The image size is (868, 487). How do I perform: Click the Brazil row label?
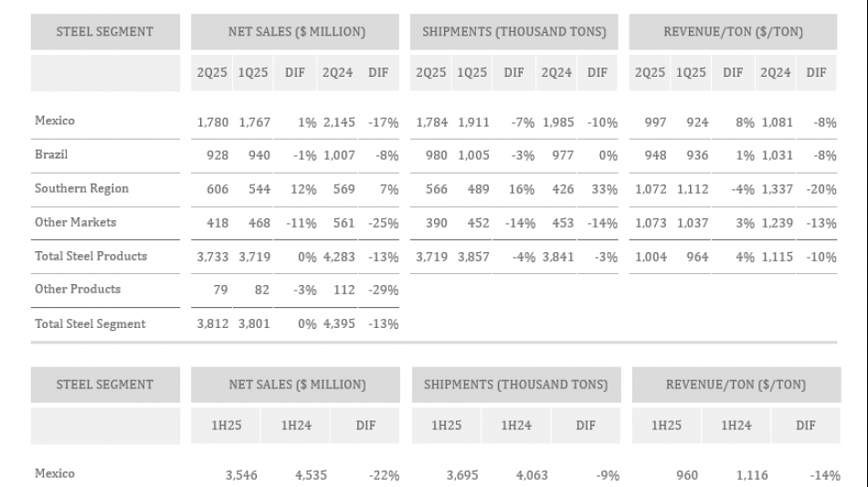(x=51, y=155)
